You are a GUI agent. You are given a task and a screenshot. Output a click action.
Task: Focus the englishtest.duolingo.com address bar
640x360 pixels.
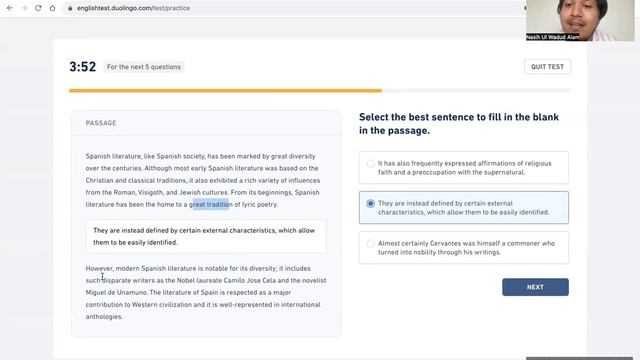(x=294, y=8)
